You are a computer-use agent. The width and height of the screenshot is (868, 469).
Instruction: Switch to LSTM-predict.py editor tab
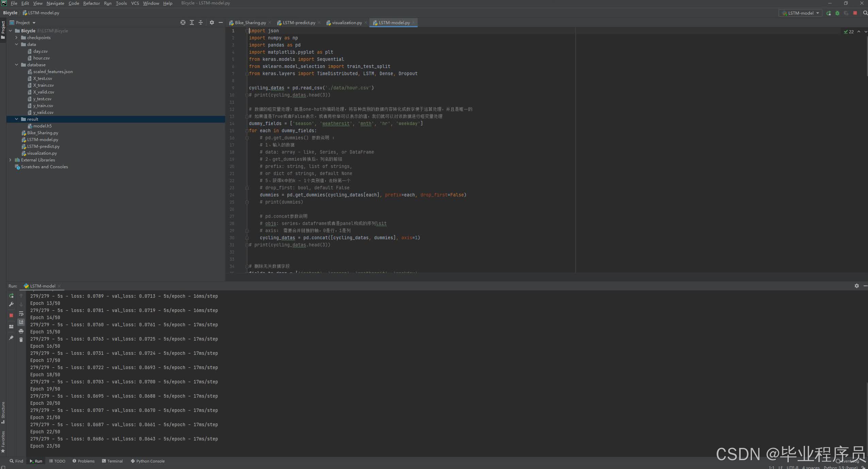[299, 23]
